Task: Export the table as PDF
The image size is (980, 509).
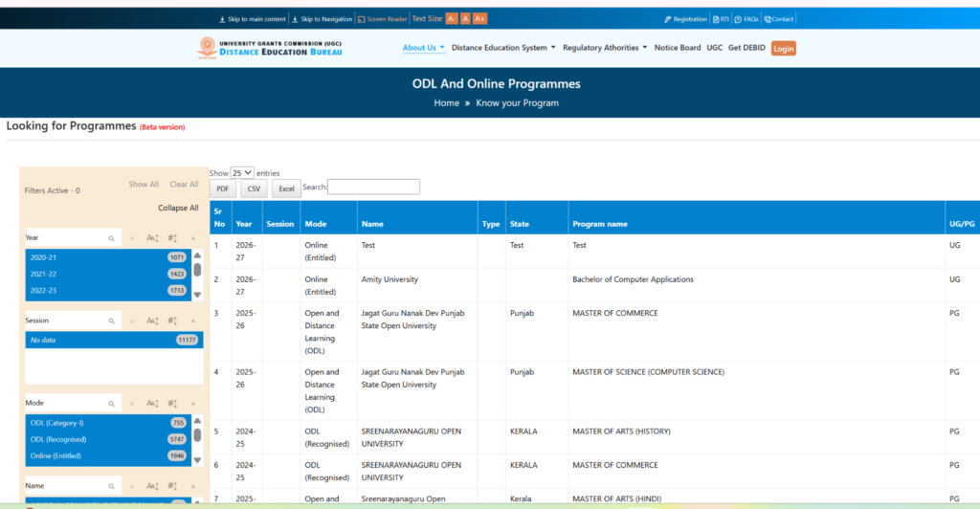Action: [222, 188]
